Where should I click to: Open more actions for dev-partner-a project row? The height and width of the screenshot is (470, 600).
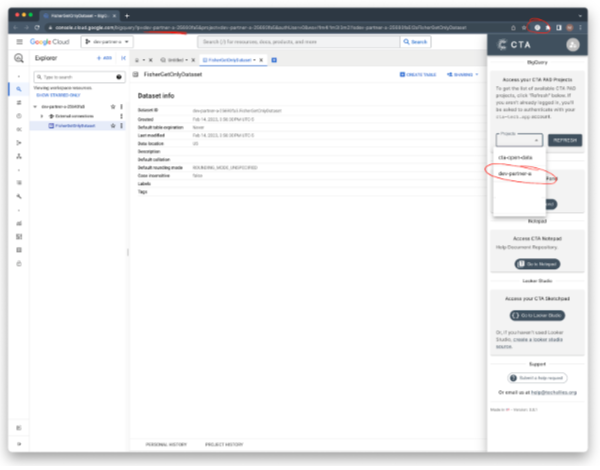point(122,107)
